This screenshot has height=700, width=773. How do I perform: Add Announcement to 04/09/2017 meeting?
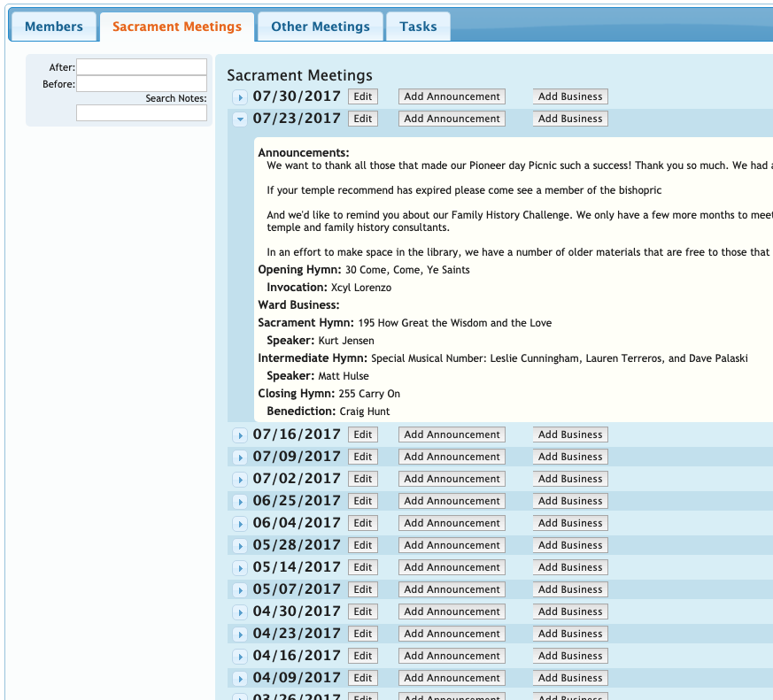coord(452,679)
